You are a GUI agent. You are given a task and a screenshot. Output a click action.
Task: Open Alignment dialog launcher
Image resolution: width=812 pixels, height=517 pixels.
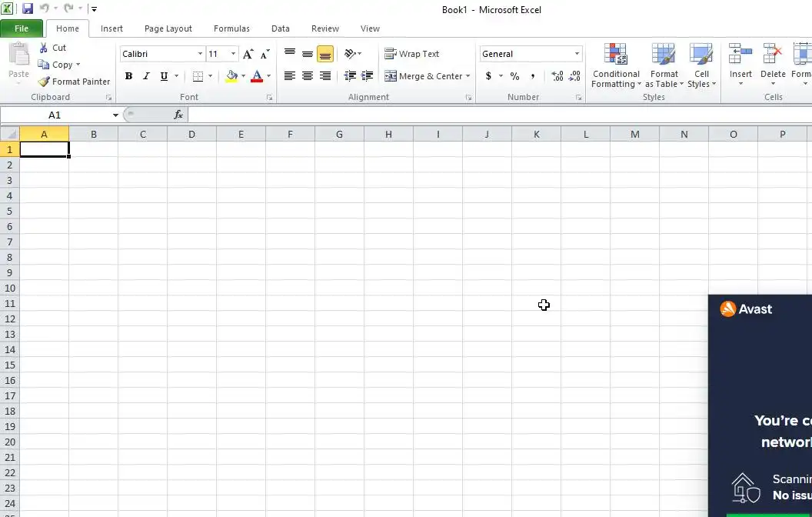pos(468,98)
